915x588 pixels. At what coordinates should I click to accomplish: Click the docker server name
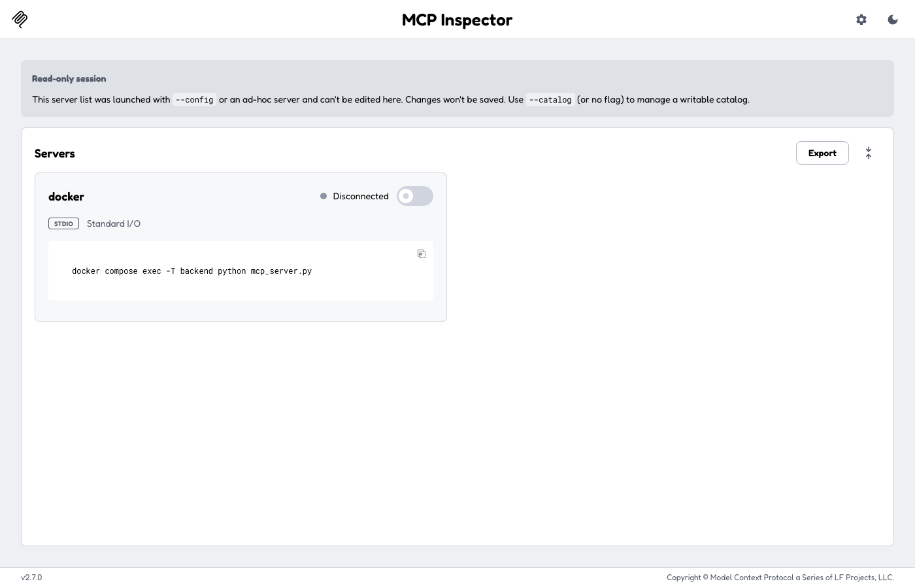point(66,197)
